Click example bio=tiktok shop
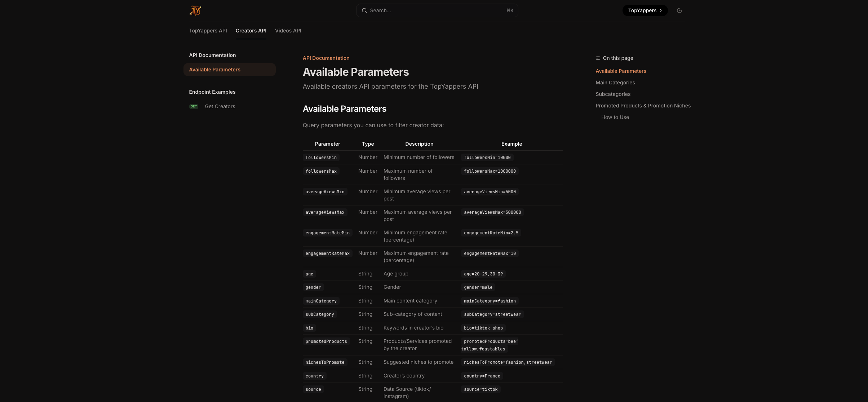868x402 pixels. [x=483, y=328]
